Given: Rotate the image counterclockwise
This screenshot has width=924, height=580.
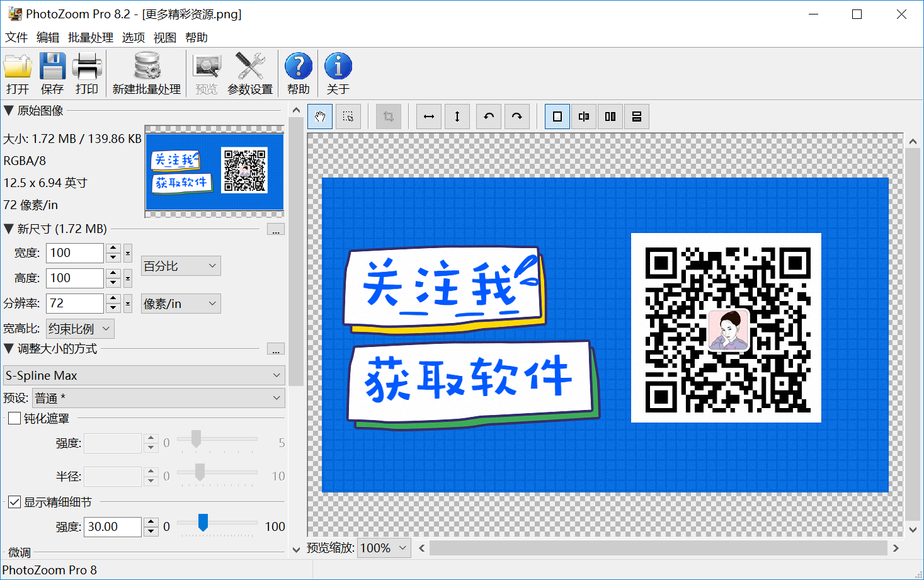Looking at the screenshot, I should coord(489,117).
